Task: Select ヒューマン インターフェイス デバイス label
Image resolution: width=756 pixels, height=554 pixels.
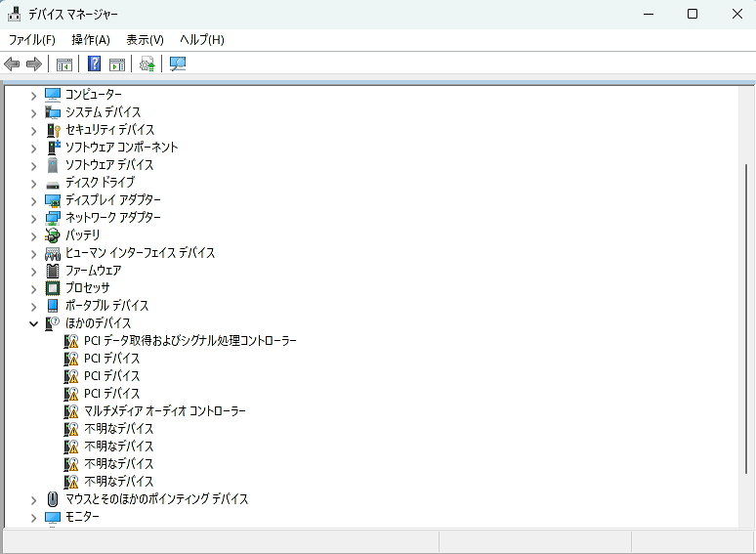Action: (x=141, y=253)
